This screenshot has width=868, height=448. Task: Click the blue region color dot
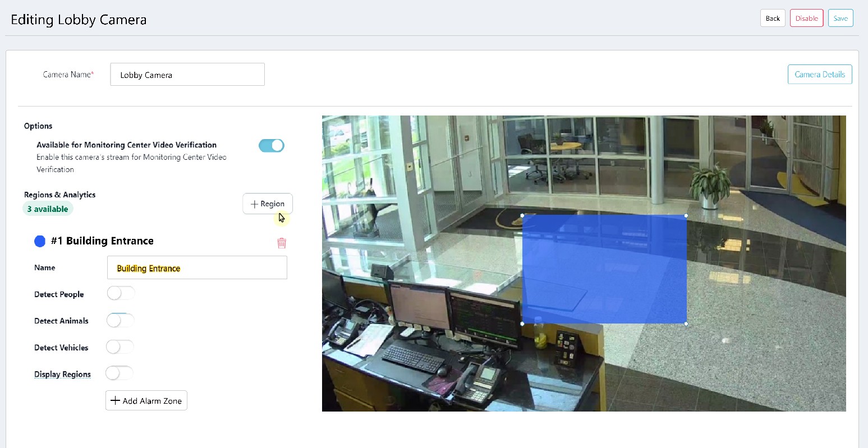(x=40, y=241)
